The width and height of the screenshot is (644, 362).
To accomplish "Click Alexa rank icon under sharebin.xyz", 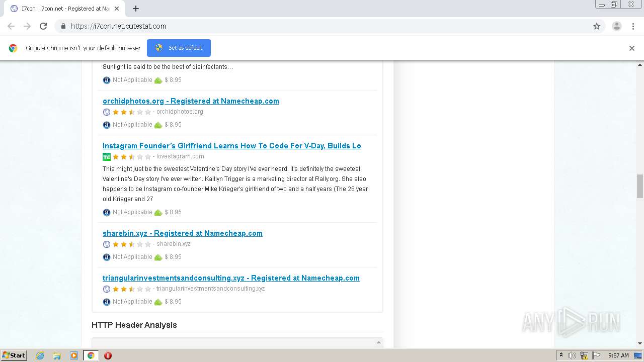I will pyautogui.click(x=106, y=257).
